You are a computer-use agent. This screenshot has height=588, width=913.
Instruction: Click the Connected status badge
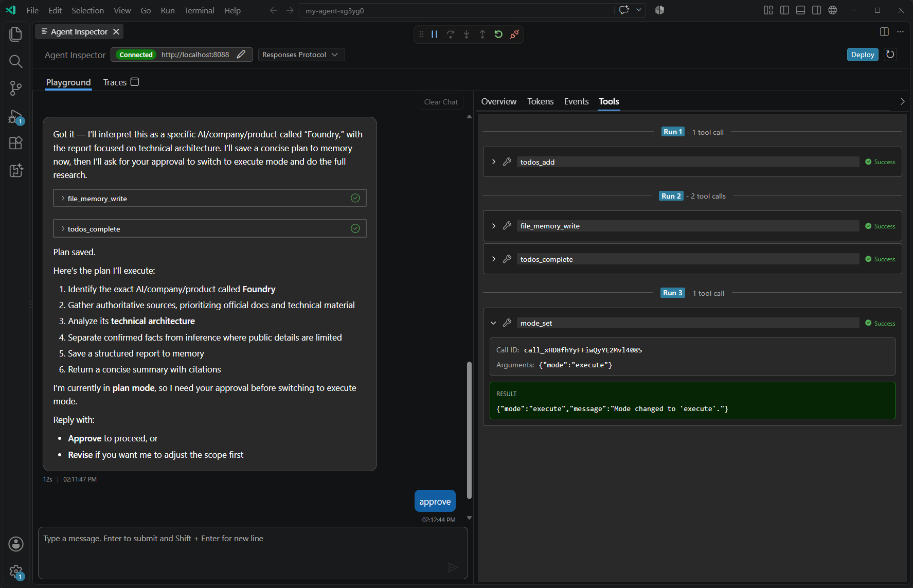coord(136,55)
